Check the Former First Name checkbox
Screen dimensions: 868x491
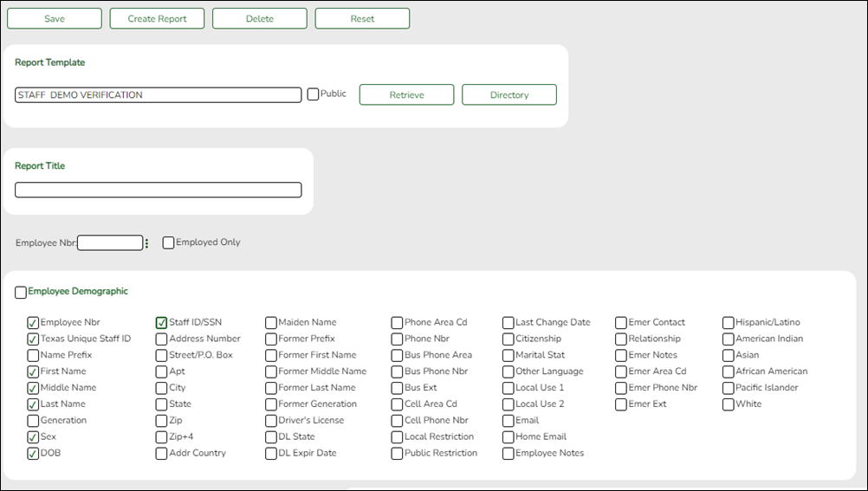click(x=270, y=355)
